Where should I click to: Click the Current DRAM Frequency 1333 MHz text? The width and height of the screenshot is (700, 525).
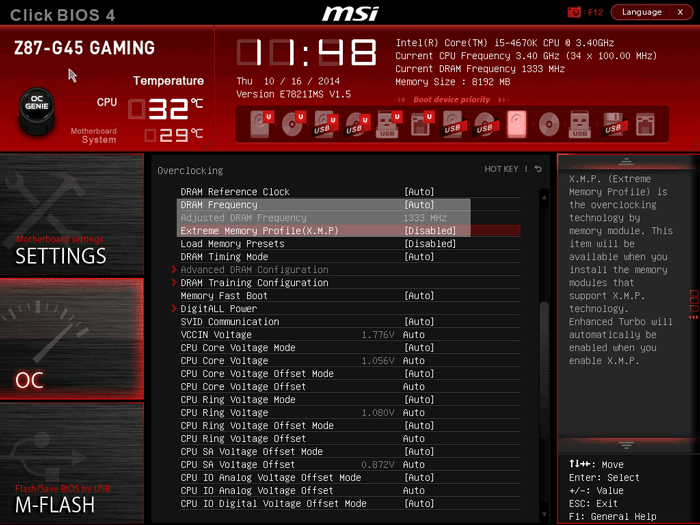click(x=480, y=69)
